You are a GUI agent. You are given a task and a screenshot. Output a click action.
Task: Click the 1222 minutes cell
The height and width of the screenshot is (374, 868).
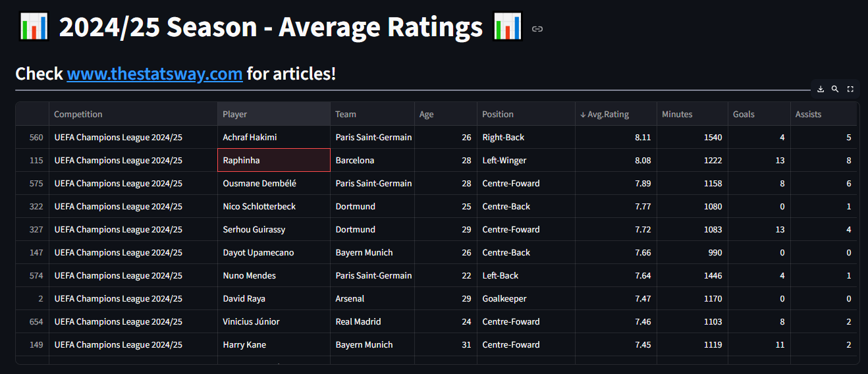pos(692,160)
